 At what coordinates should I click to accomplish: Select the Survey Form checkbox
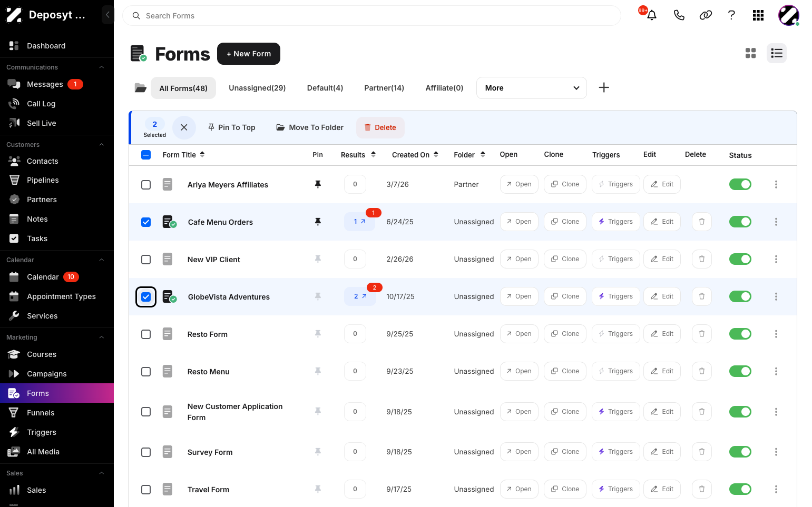pyautogui.click(x=146, y=452)
